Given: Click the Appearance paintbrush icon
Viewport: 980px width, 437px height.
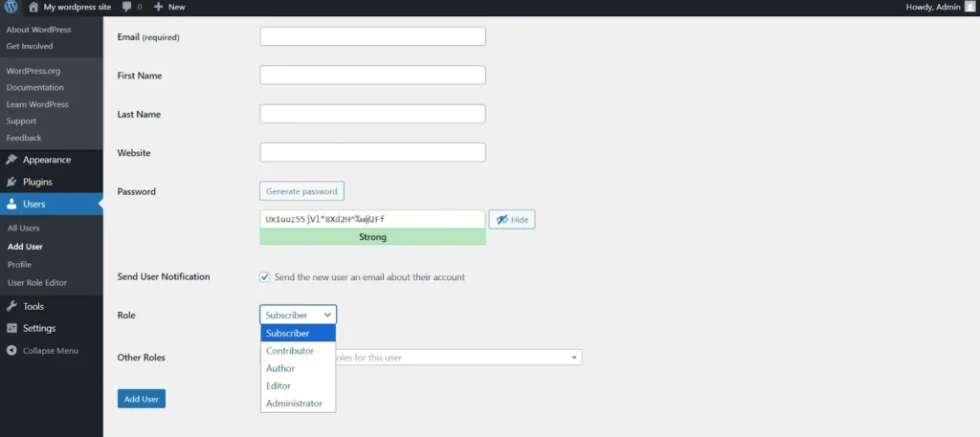Looking at the screenshot, I should pyautogui.click(x=11, y=160).
